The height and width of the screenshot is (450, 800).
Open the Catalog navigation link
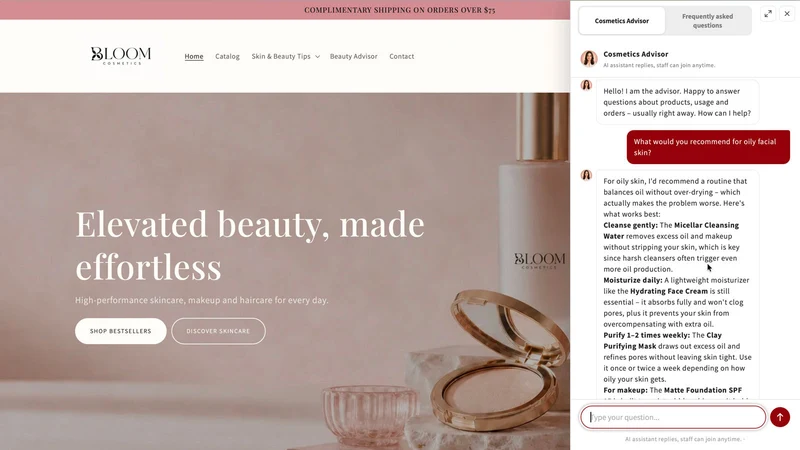[x=227, y=56]
